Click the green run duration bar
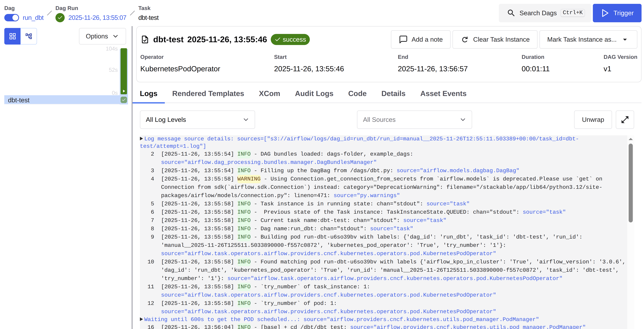The image size is (644, 329). point(124,70)
